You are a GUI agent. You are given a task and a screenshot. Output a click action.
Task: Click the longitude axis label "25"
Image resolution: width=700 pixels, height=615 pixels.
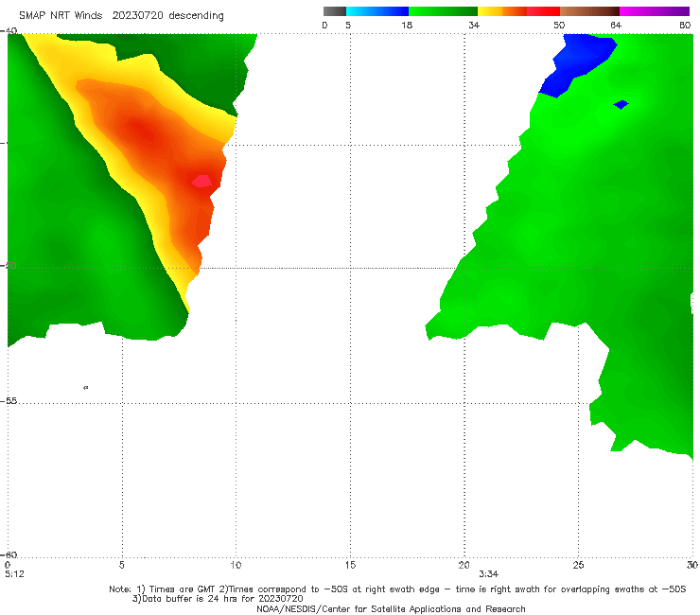tap(578, 565)
